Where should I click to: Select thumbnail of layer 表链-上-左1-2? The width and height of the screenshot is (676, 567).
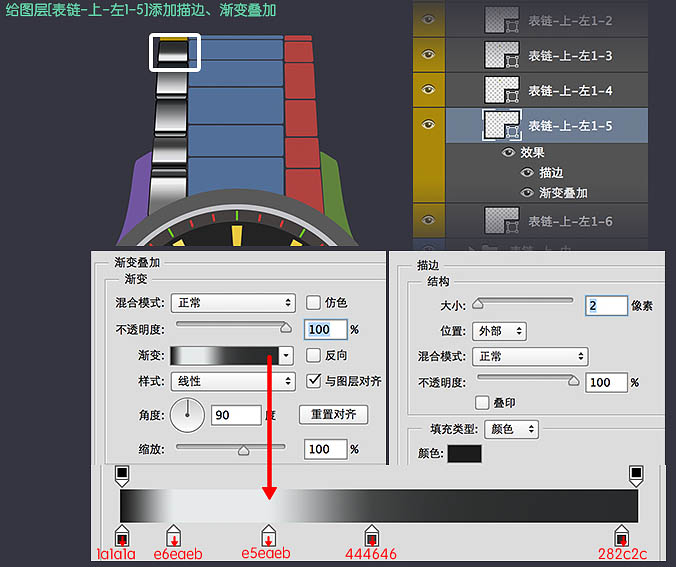[501, 20]
